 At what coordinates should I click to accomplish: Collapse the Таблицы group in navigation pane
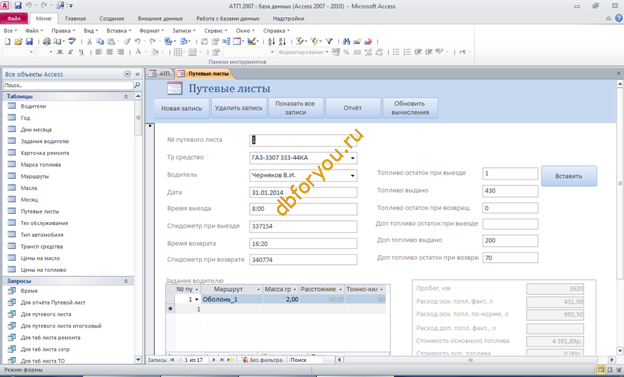point(126,96)
